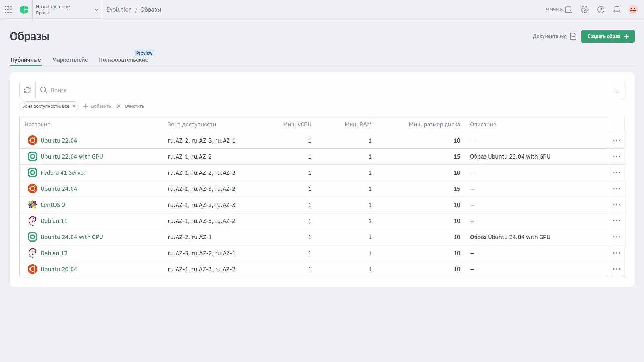Open actions menu for CentOS 9 row
Image resolution: width=644 pixels, height=362 pixels.
[616, 205]
